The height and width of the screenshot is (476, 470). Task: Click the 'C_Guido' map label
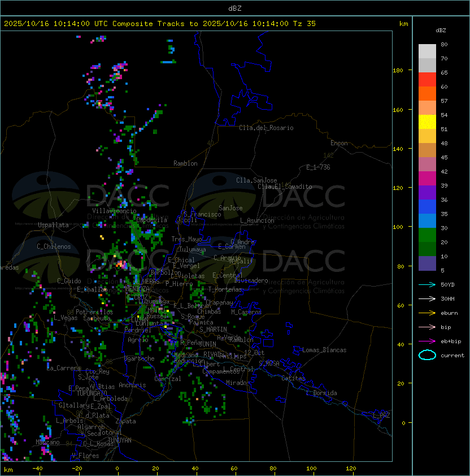pos(69,281)
